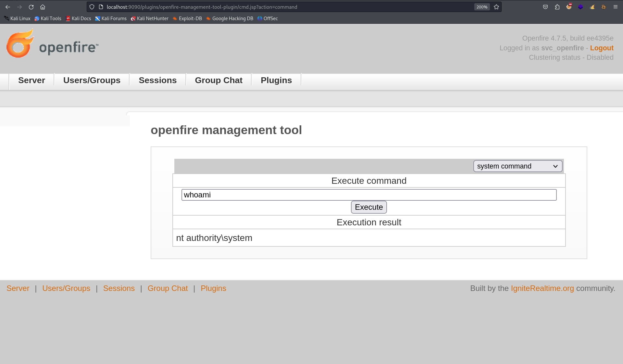Open the broom cleaner extension

pos(592,7)
